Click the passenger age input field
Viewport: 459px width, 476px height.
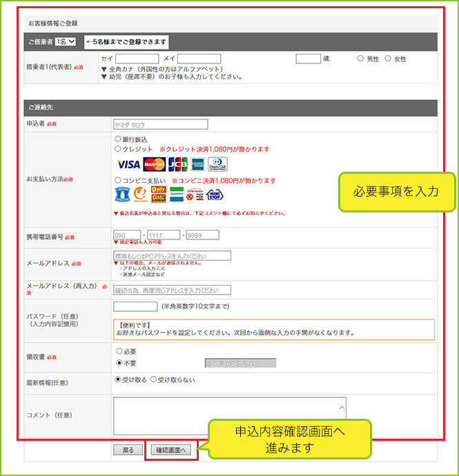[x=308, y=59]
